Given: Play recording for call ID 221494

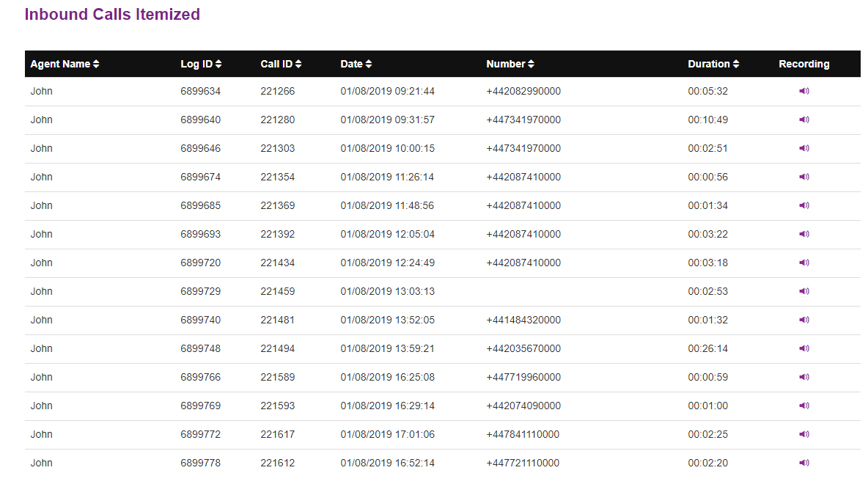Looking at the screenshot, I should tap(803, 348).
